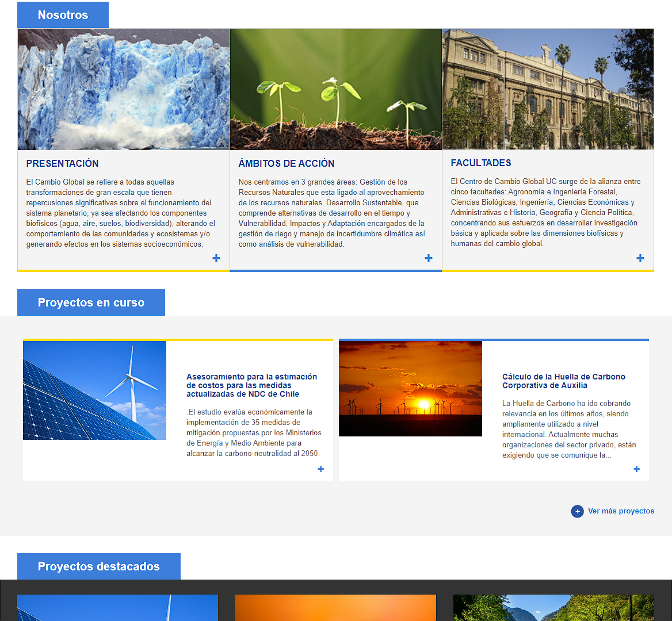
Task: Open the FACULTADES heading link
Action: point(481,163)
